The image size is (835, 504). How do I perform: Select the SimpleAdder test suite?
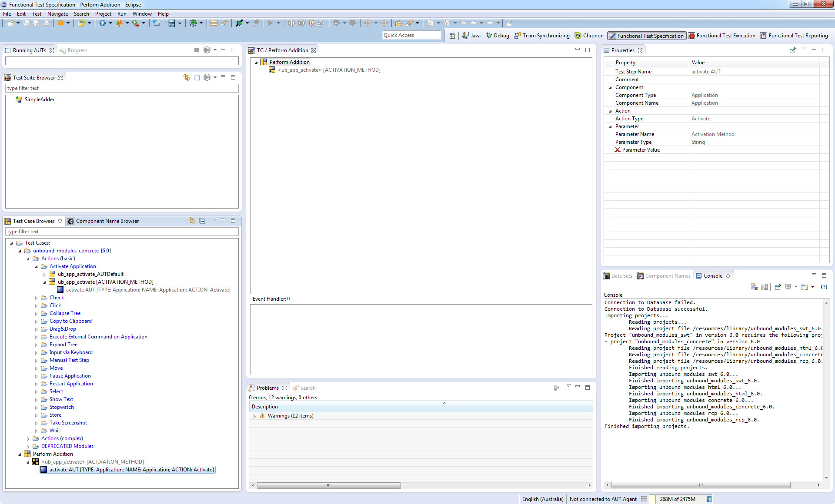point(39,99)
